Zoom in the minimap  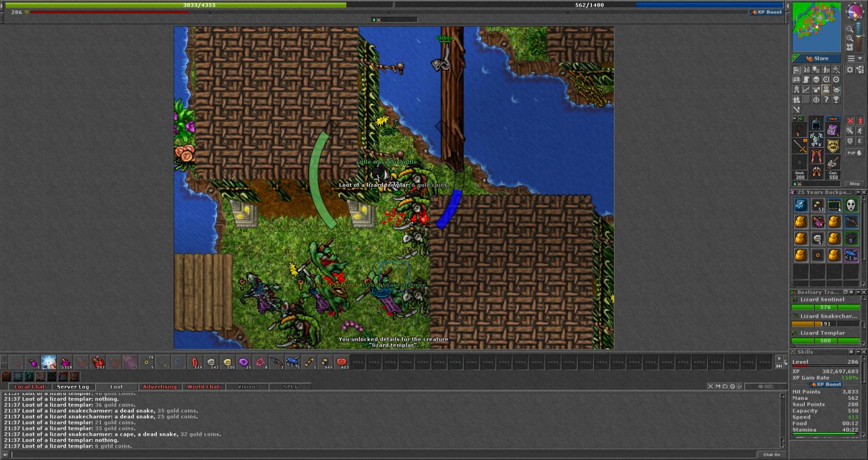[849, 38]
